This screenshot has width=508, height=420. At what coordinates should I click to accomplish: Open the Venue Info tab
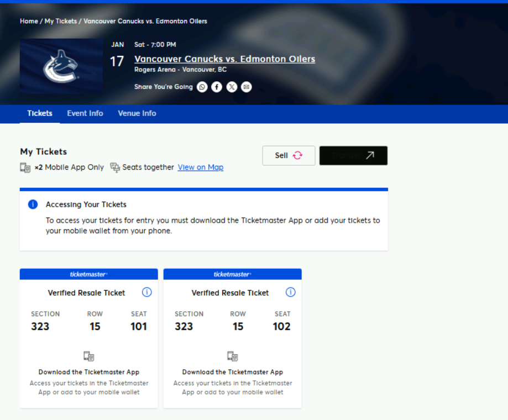[x=137, y=113]
